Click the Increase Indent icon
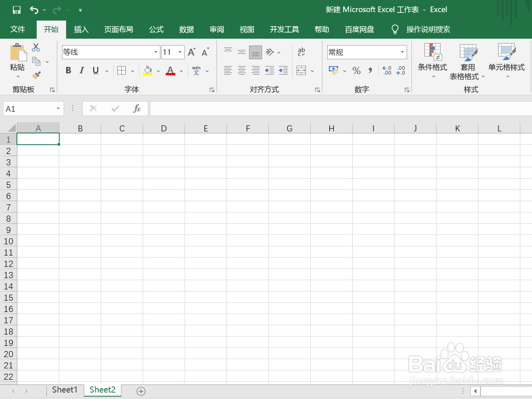 click(x=283, y=71)
